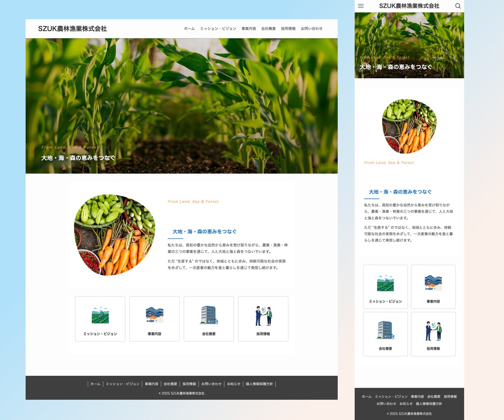Click the handshake people icon in mobile card
The width and height of the screenshot is (504, 420).
click(x=433, y=331)
